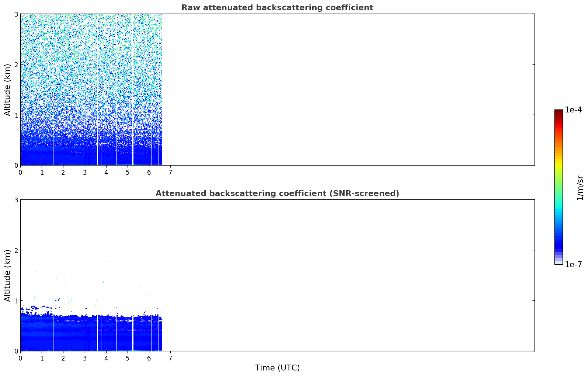Click the SNR-screened blue layer in bottom plot

[91, 332]
